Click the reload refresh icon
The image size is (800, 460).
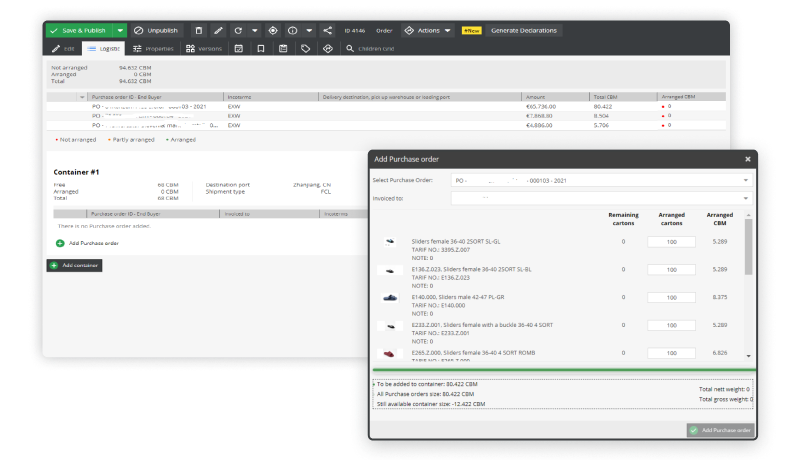tap(238, 31)
